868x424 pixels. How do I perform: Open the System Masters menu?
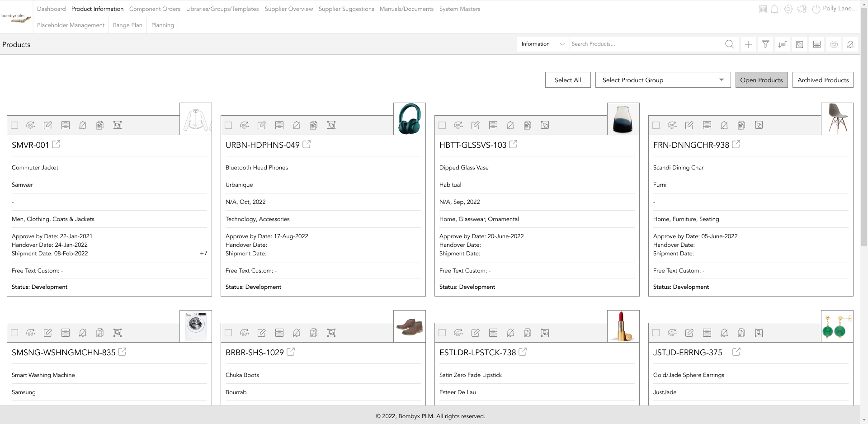click(460, 9)
